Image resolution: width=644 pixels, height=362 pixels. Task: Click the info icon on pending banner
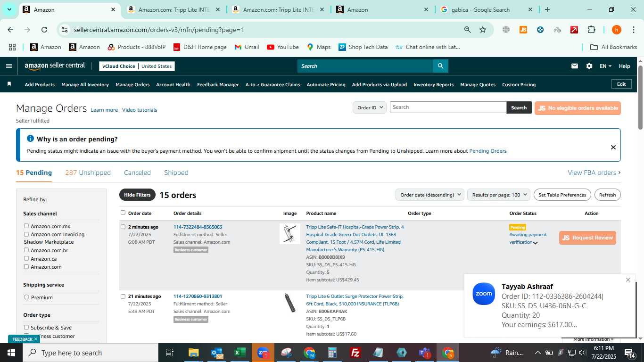[31, 139]
